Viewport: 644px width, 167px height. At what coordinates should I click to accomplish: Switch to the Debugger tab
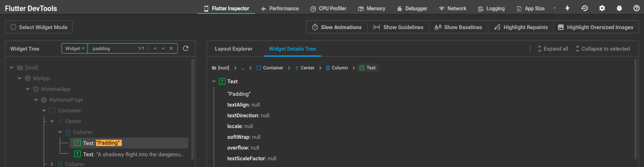pos(412,9)
